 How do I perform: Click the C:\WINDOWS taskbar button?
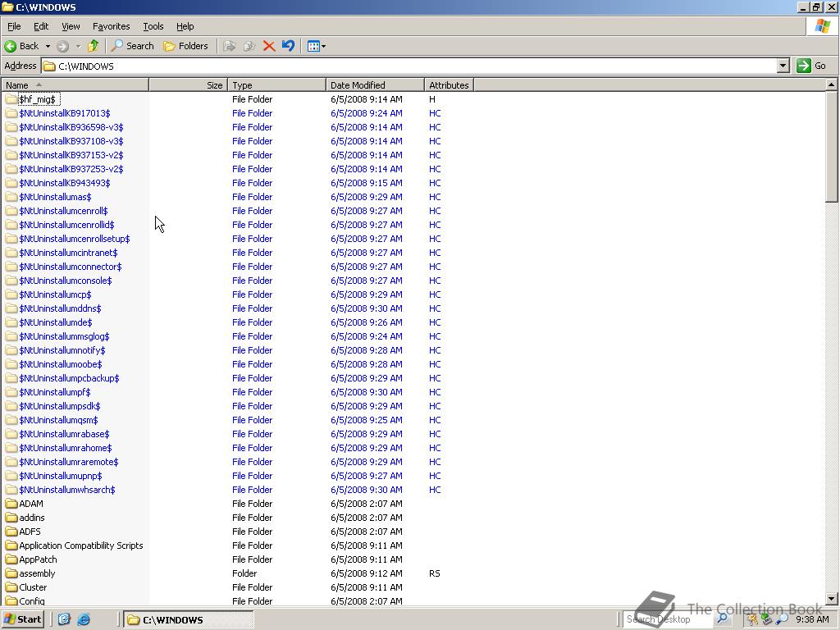(189, 619)
